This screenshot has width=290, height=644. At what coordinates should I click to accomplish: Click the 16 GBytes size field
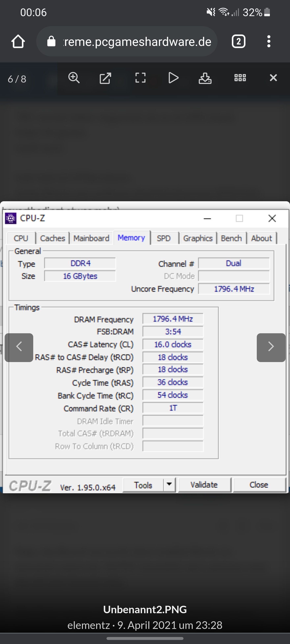pos(80,276)
